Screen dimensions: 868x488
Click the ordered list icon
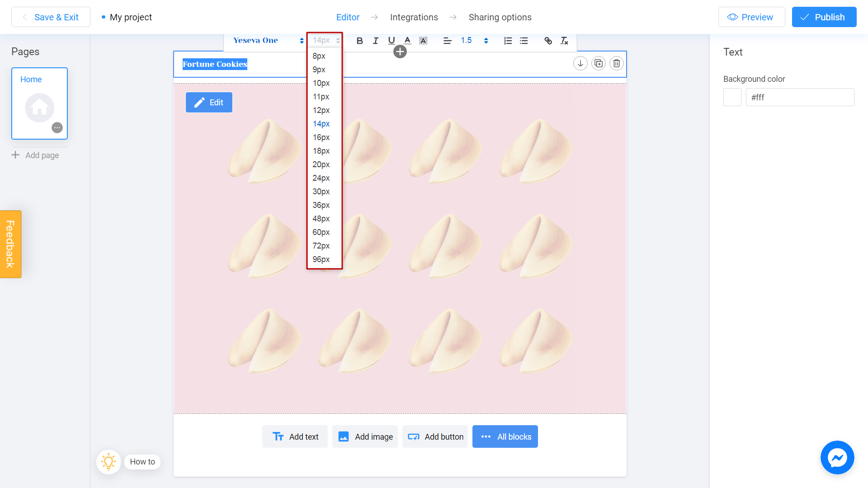click(508, 41)
